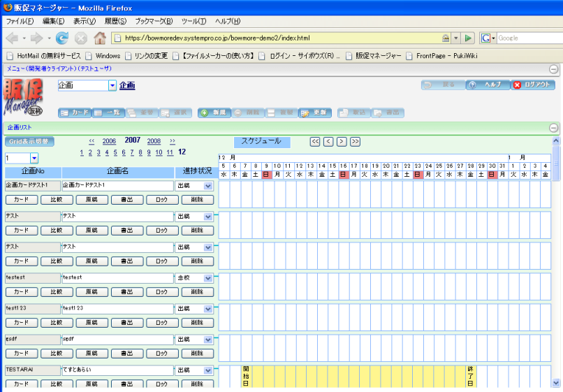563x392 pixels.
Task: Open ヘルプ help with the question icon
Action: coord(488,85)
